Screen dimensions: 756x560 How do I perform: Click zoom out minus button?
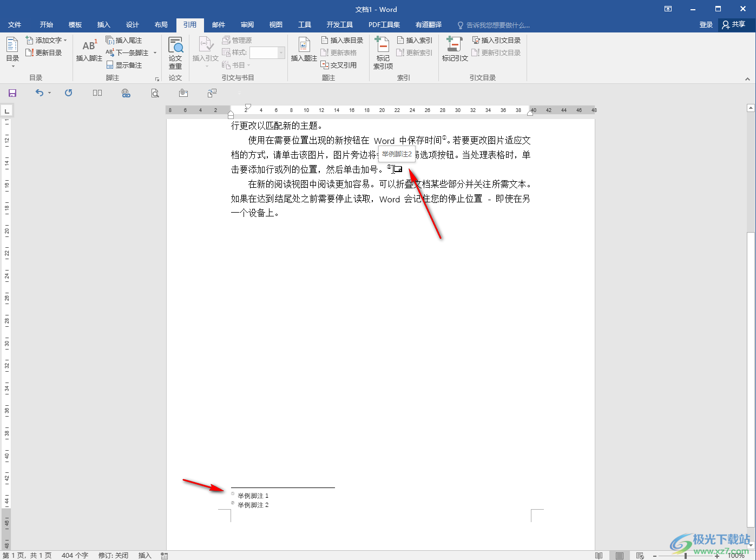pyautogui.click(x=654, y=556)
